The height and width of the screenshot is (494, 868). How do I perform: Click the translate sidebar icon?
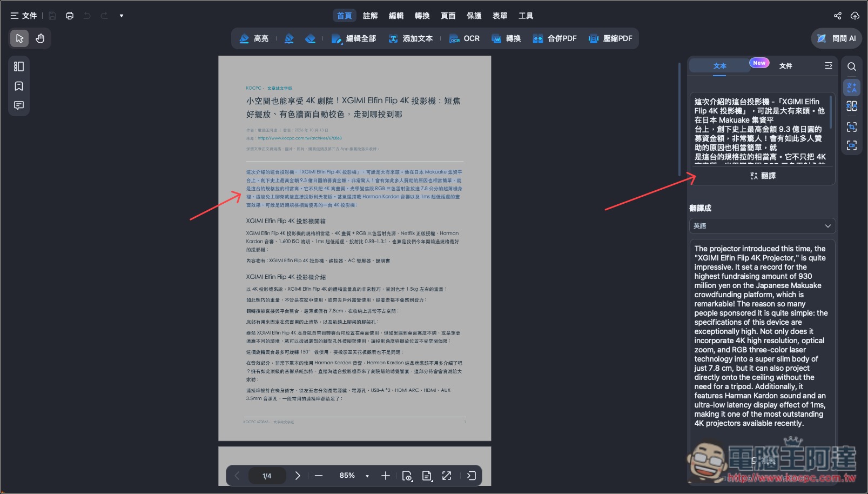(852, 87)
